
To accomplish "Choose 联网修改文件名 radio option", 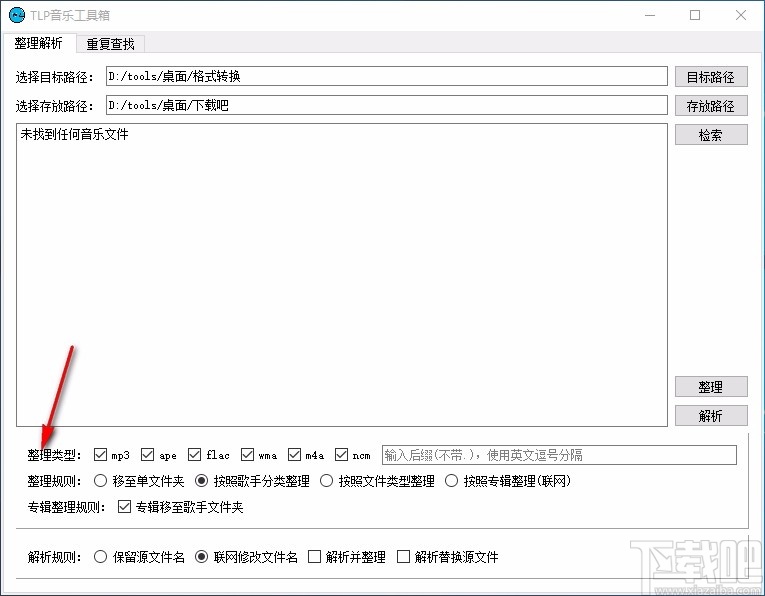I will pos(201,556).
